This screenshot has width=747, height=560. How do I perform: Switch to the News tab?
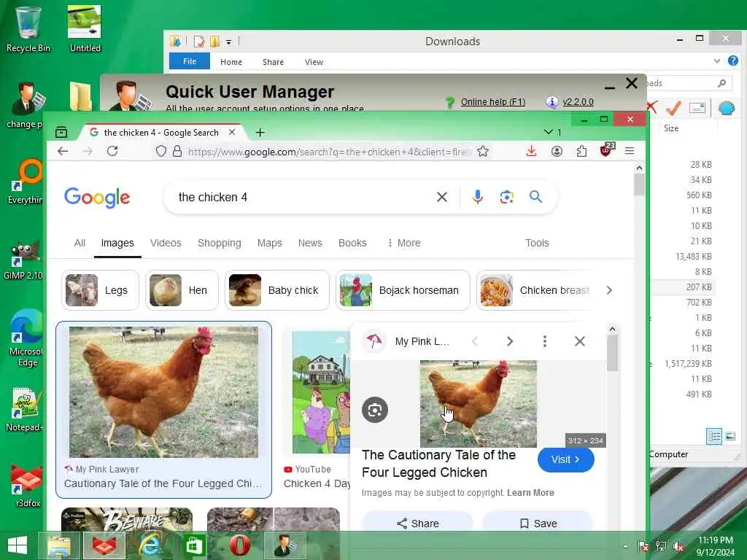coord(310,243)
